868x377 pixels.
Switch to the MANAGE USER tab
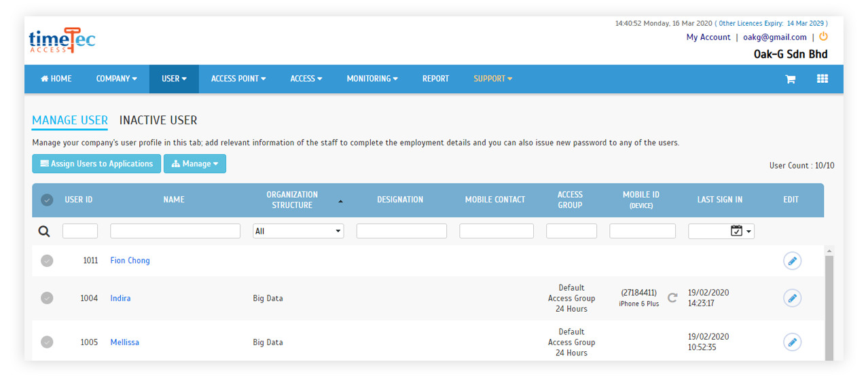coord(70,120)
